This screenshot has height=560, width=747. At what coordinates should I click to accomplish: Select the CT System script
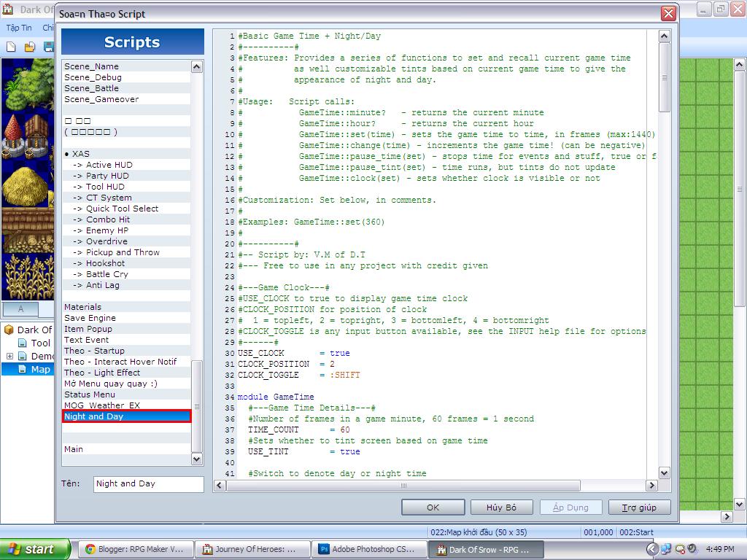click(x=126, y=198)
